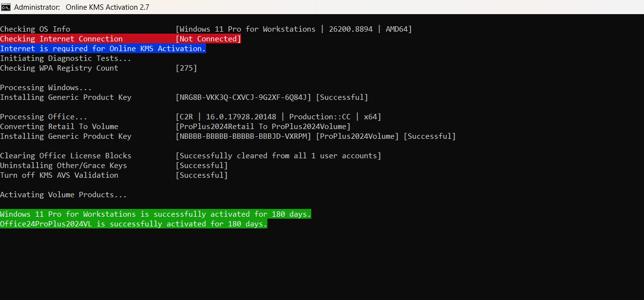Click the Windows key NRG8B-VKK3Q-CXVCJ-9G2XF-6Q84J
The image size is (644, 300).
coord(244,97)
